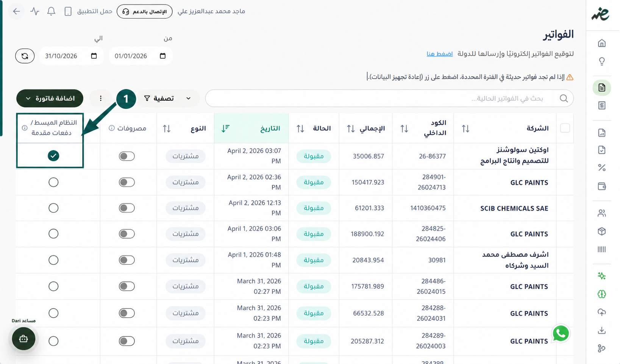Open the wallet icon in sidebar

pyautogui.click(x=601, y=186)
